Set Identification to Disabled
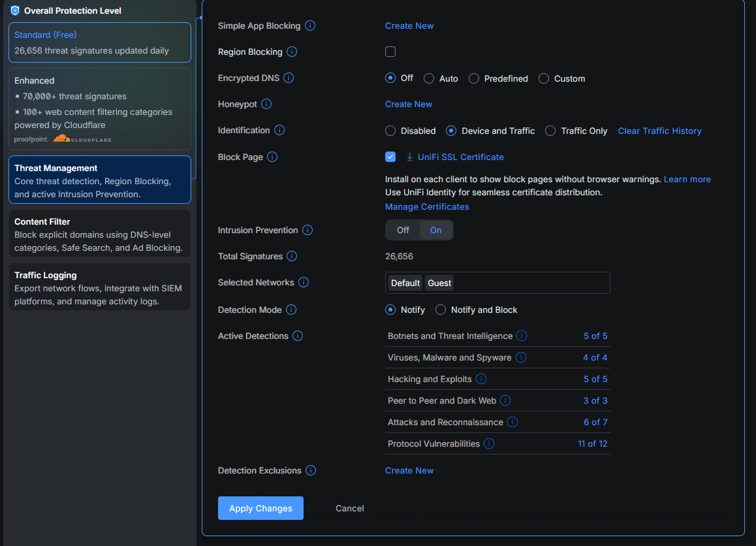The height and width of the screenshot is (546, 756). [390, 131]
